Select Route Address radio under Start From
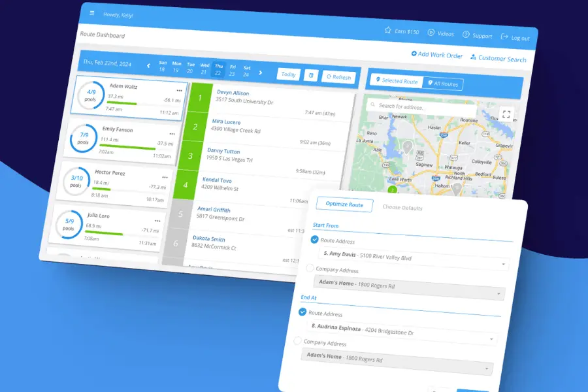This screenshot has height=392, width=588. click(315, 239)
